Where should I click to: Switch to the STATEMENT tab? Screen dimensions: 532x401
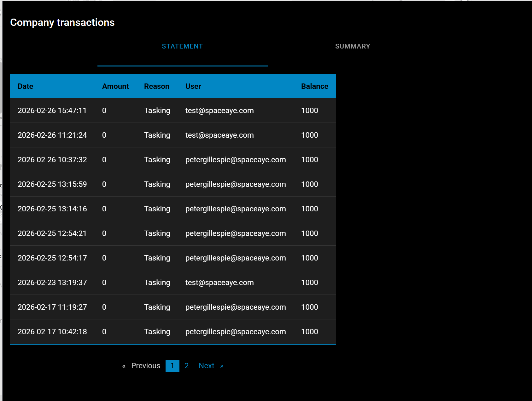point(182,46)
